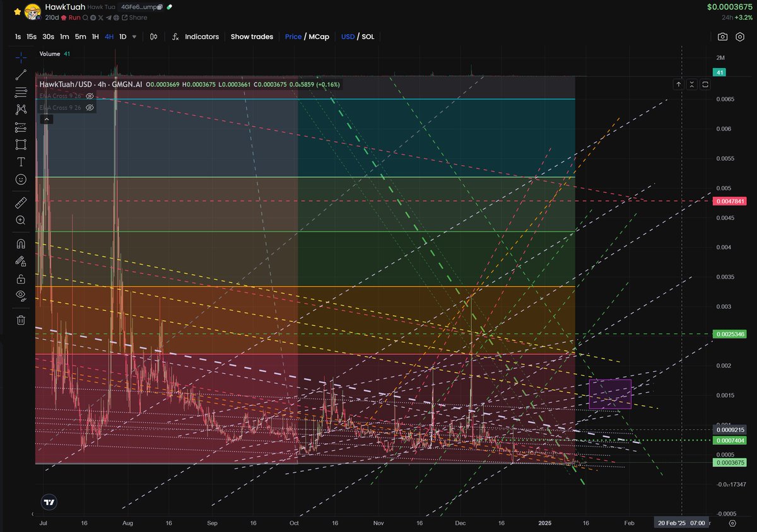Toggle lock all drawing tools
Viewport: 757px width, 532px height.
(x=21, y=279)
